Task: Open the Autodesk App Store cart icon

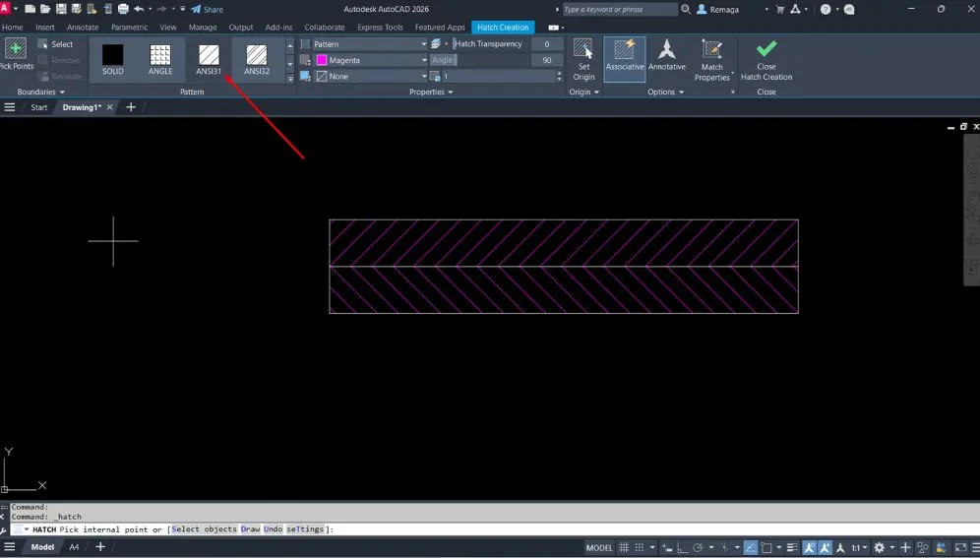Action: [x=780, y=9]
